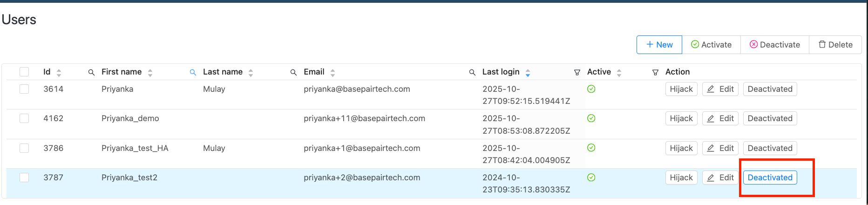Toggle sort arrows on Email column

(x=332, y=73)
